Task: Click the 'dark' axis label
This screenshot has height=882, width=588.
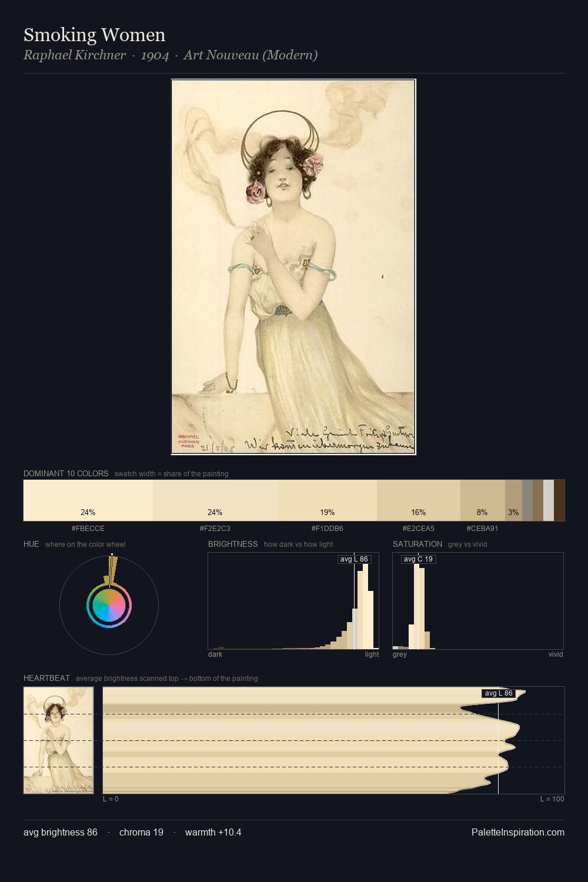Action: click(x=215, y=654)
